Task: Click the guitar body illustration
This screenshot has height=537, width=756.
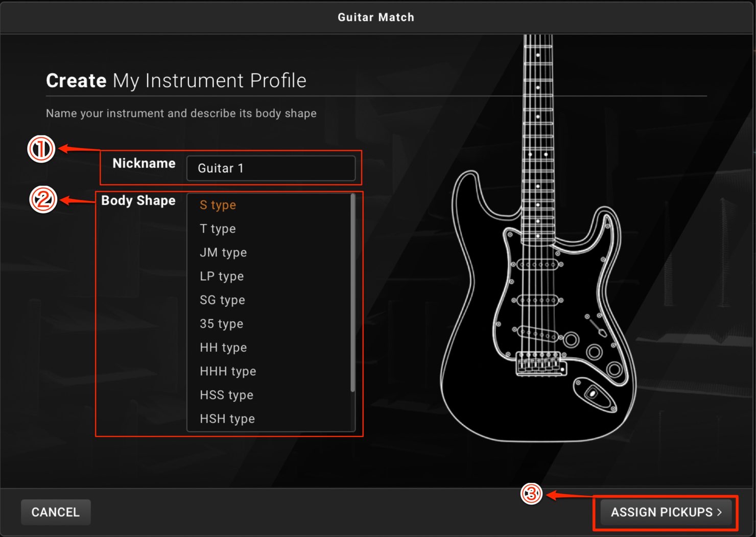Action: tap(538, 306)
